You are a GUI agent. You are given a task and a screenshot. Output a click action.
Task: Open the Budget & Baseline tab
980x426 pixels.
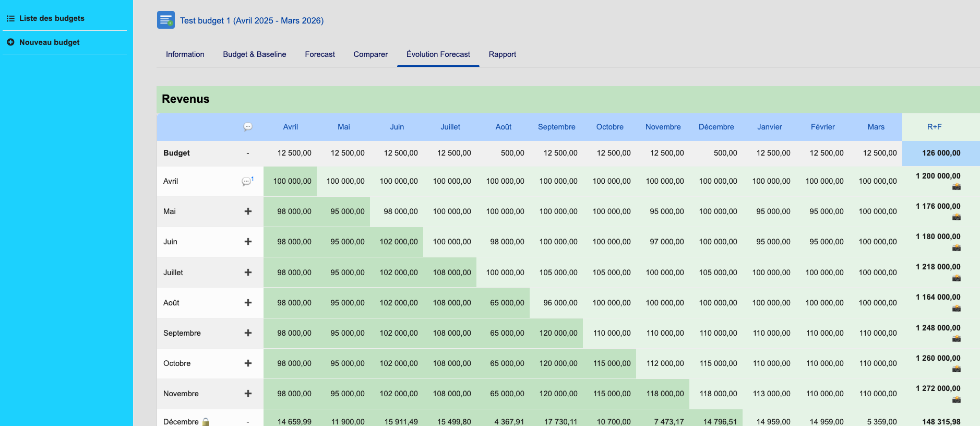pos(255,54)
